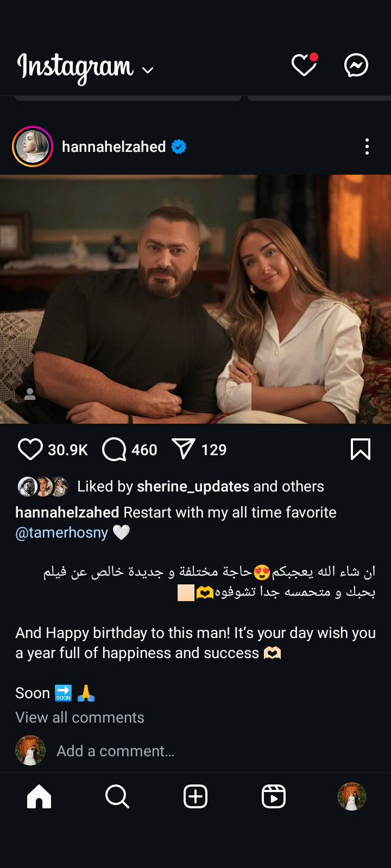
Task: Show tagged people icon on photo
Action: 30,394
